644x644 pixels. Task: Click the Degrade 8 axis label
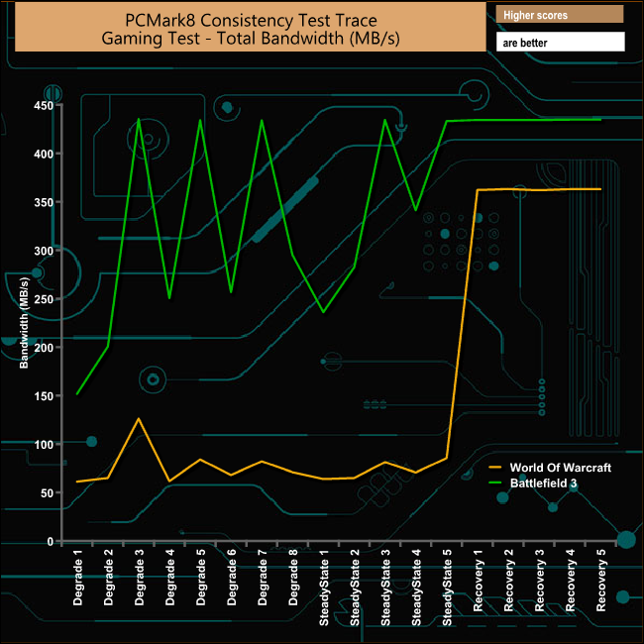tap(293, 578)
